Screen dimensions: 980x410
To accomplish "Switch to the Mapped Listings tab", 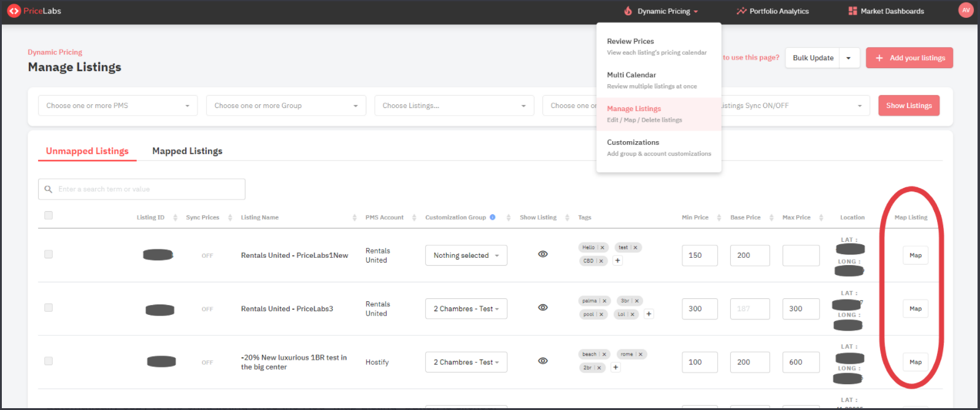I will (187, 151).
